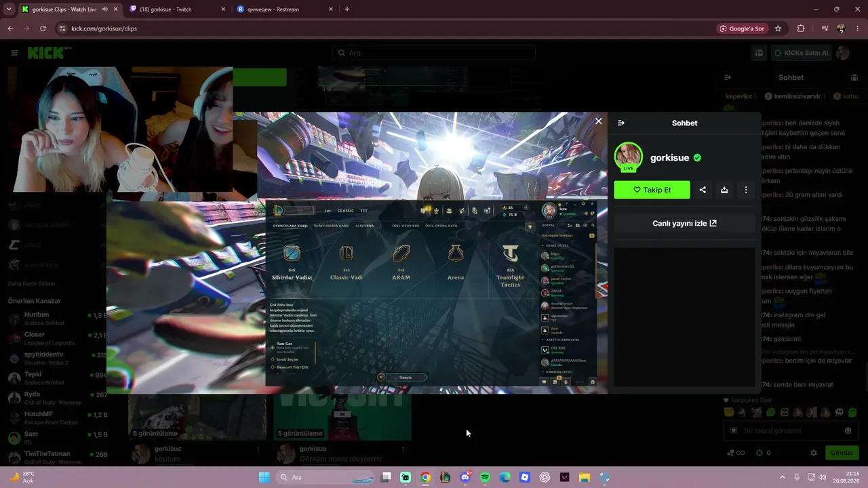Open Microsoft Edge from the taskbar
This screenshot has width=868, height=488.
tap(505, 477)
